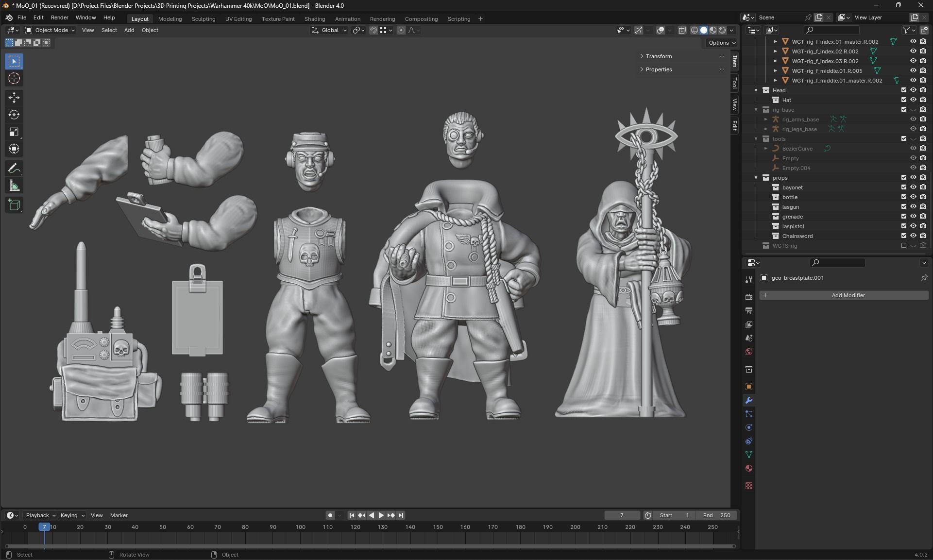Image resolution: width=933 pixels, height=560 pixels.
Task: Open the Texture properties tab icon
Action: (x=748, y=486)
